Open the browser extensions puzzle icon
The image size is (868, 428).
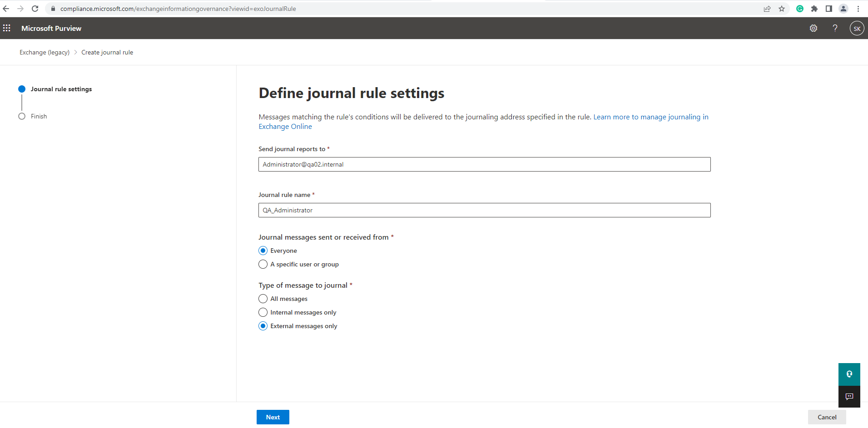point(814,9)
